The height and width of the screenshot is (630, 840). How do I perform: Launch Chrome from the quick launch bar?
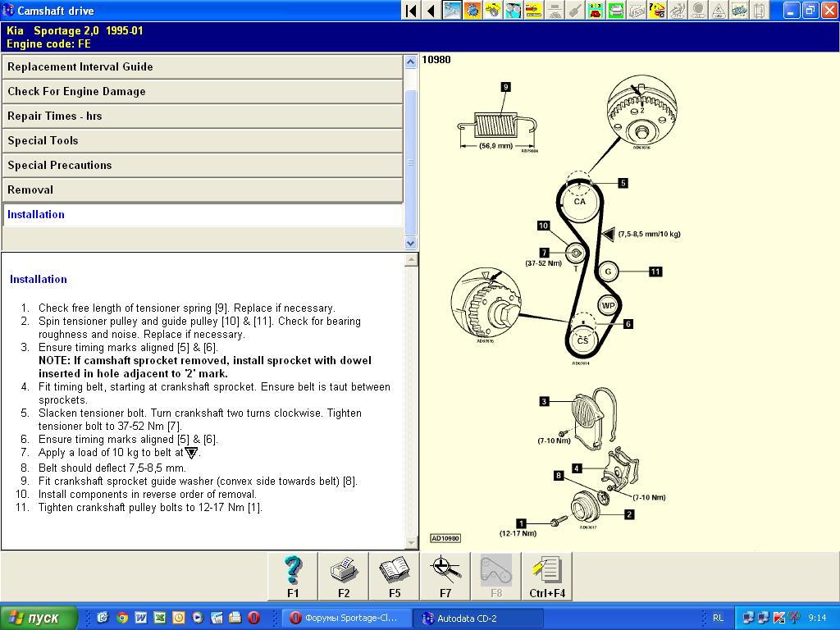(122, 618)
